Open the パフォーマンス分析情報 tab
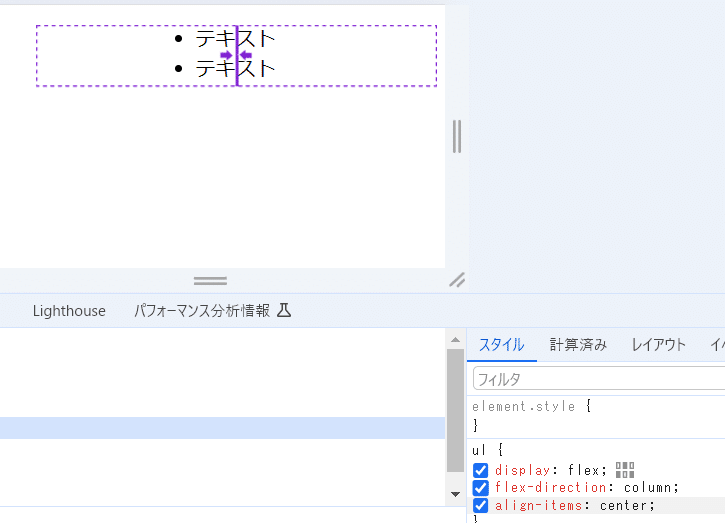The width and height of the screenshot is (725, 523). click(202, 311)
